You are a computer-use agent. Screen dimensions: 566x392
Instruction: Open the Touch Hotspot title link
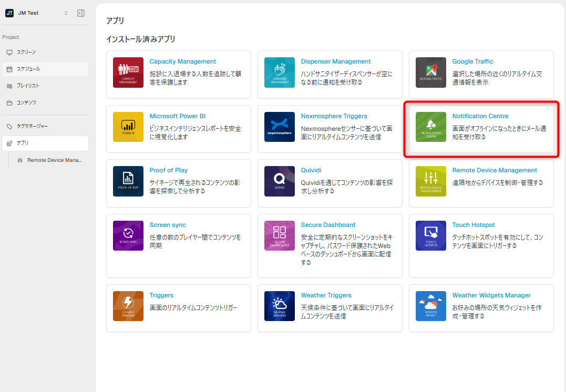pyautogui.click(x=474, y=224)
